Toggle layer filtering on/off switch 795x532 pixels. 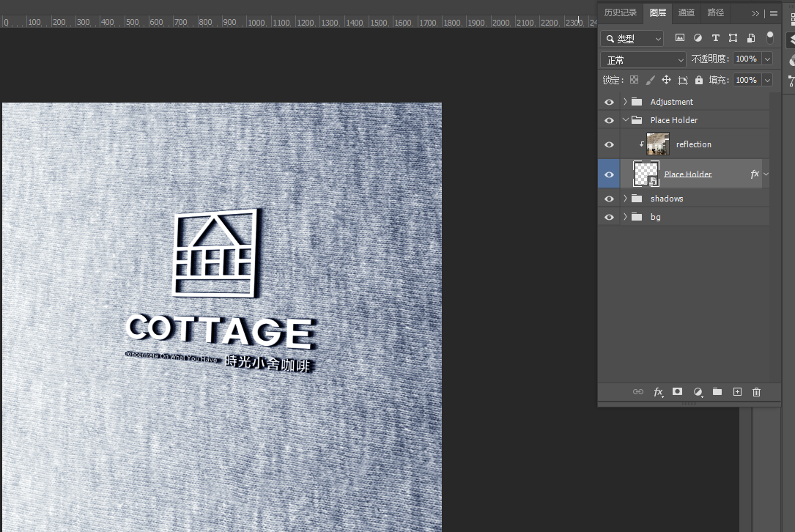[769, 37]
